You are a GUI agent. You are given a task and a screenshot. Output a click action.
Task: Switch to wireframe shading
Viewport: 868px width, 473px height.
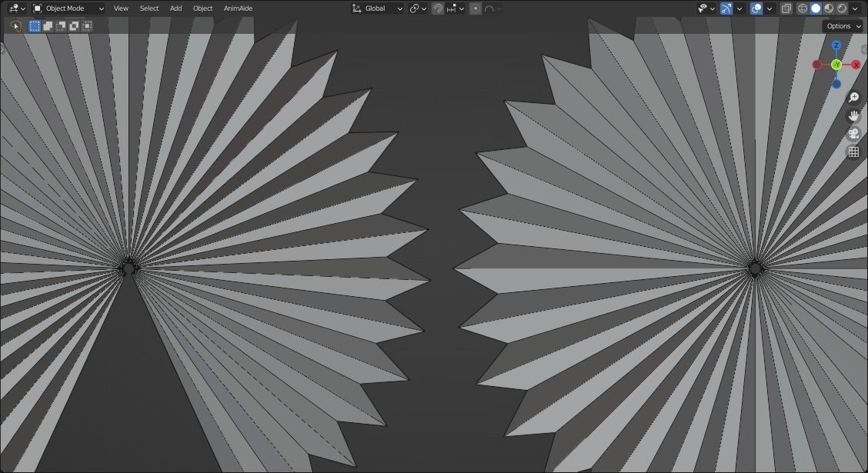tap(803, 8)
